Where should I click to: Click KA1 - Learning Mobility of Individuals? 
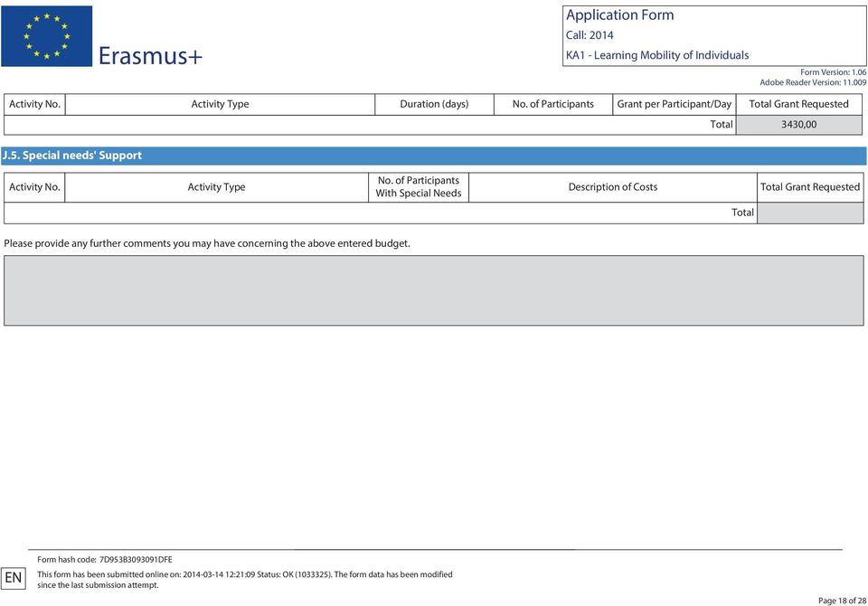coord(657,55)
